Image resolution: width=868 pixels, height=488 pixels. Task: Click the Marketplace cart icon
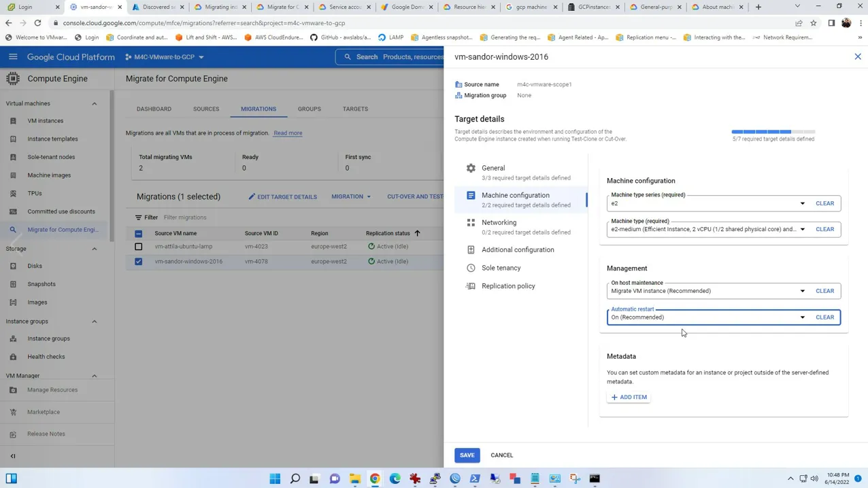(13, 412)
